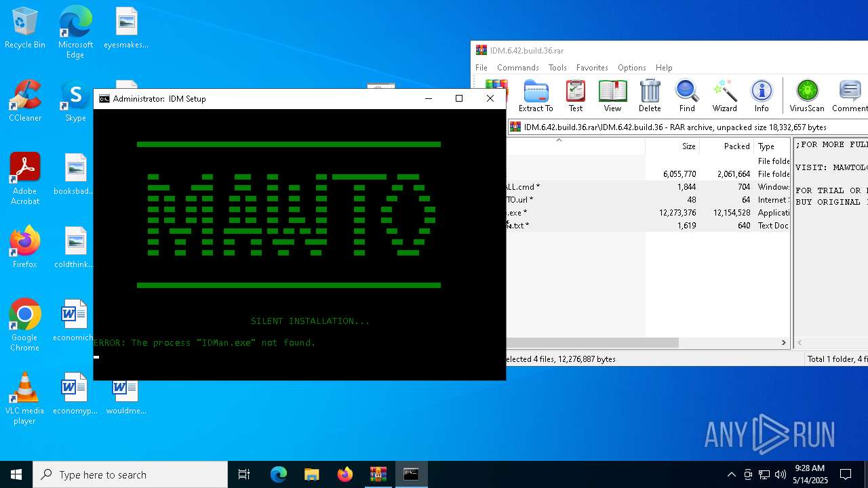The image size is (868, 488).
Task: Click the comment pane left scroll arrow
Action: coord(800,343)
